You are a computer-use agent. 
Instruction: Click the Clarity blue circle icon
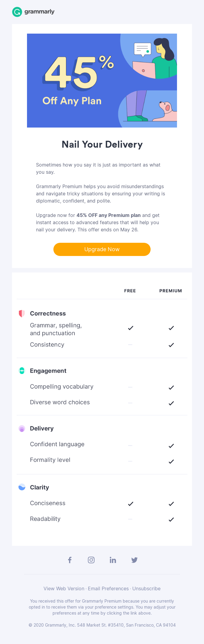21,487
